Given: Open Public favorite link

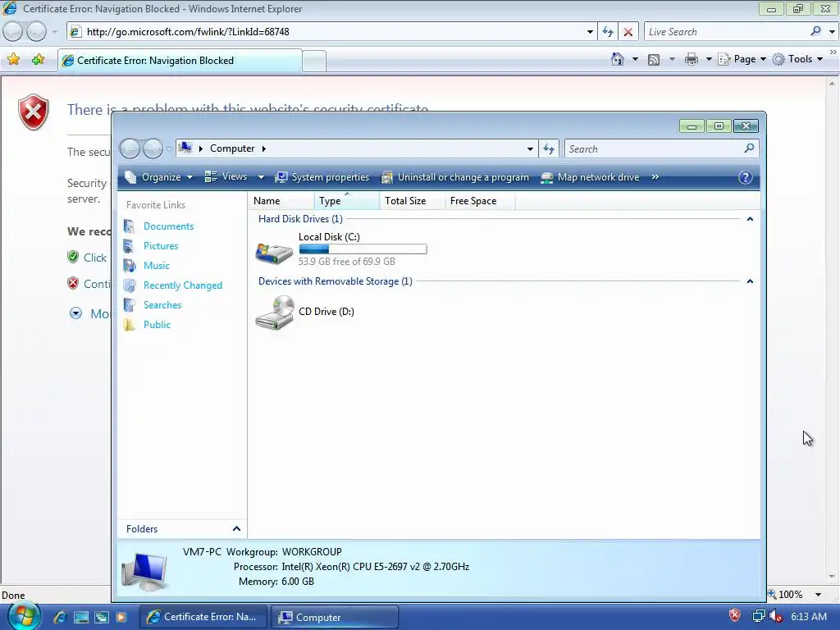Looking at the screenshot, I should 157,325.
